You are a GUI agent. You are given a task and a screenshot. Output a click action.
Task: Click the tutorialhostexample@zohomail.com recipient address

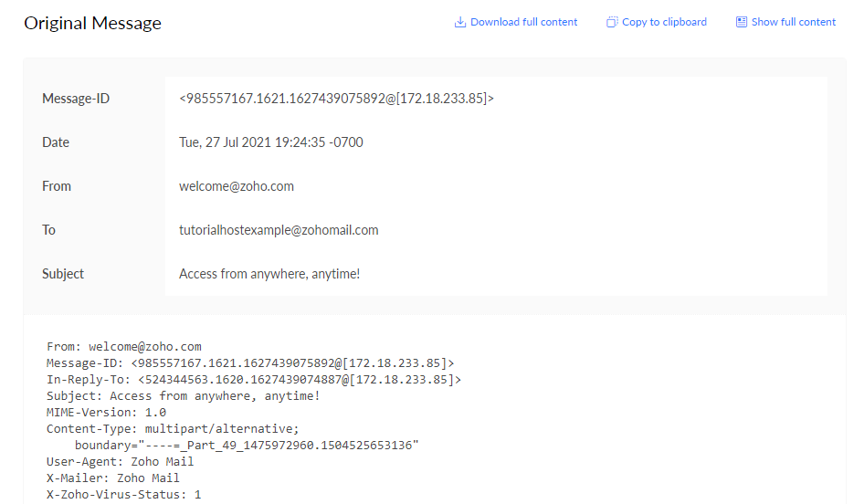[x=278, y=230]
